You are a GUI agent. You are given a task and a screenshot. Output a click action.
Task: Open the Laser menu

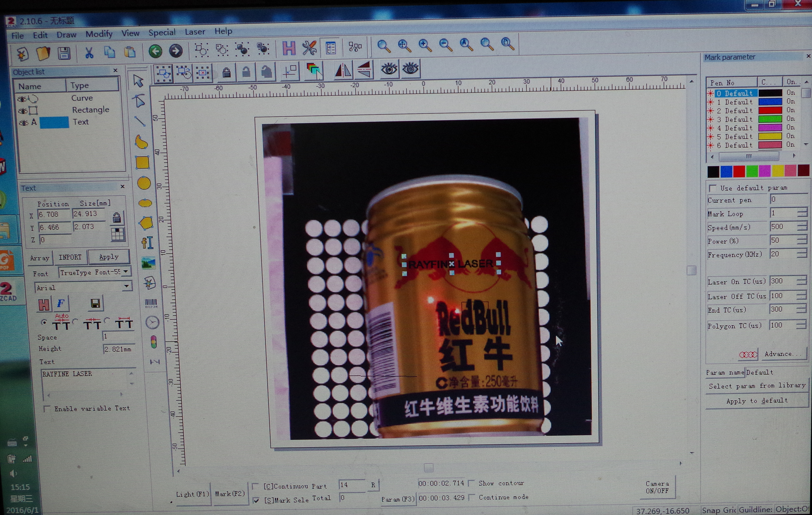coord(194,32)
